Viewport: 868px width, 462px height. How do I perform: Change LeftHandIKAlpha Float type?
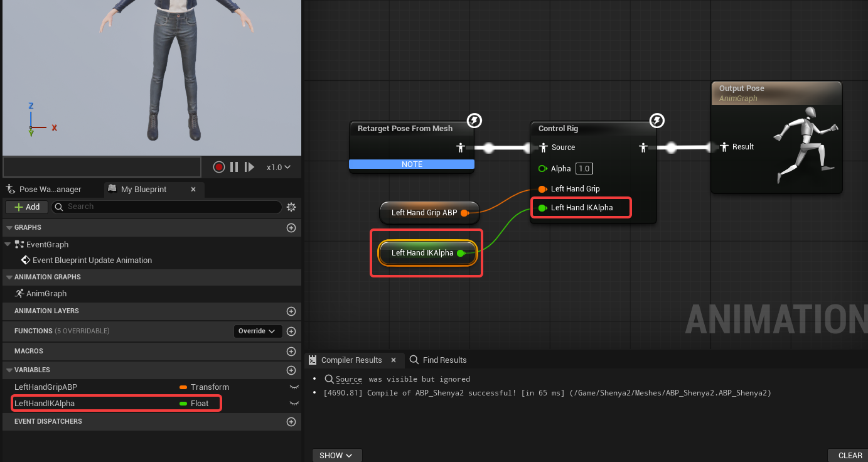click(x=195, y=403)
